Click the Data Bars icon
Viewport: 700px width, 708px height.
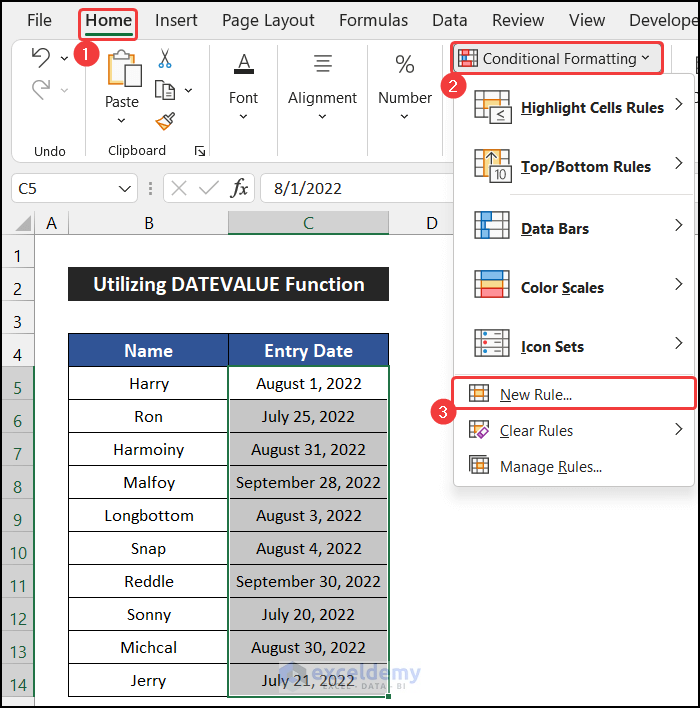click(492, 225)
